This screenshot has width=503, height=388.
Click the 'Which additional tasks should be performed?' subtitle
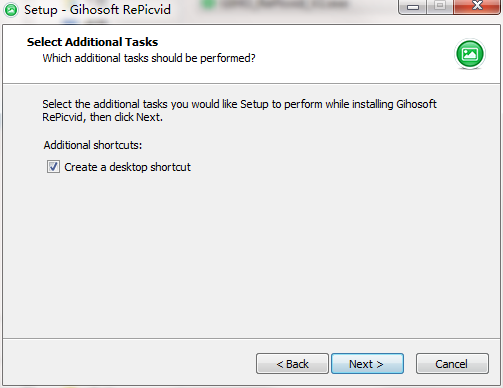(x=149, y=58)
